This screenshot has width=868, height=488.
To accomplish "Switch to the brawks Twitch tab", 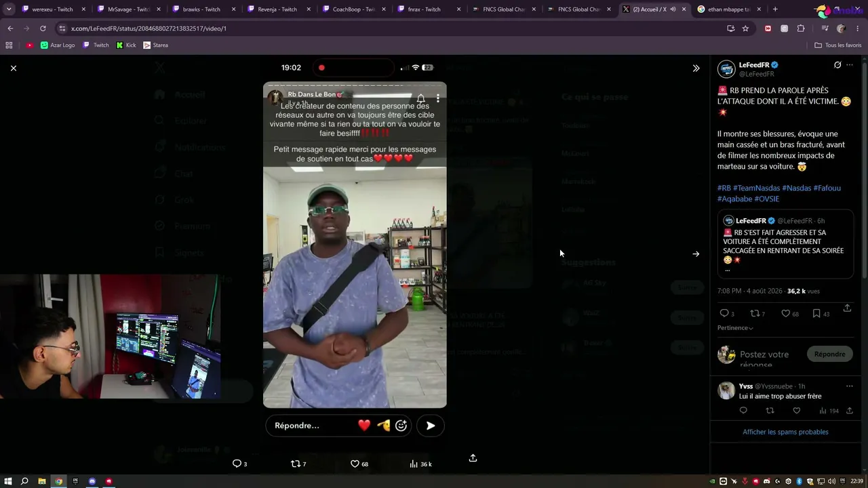I will (x=200, y=9).
